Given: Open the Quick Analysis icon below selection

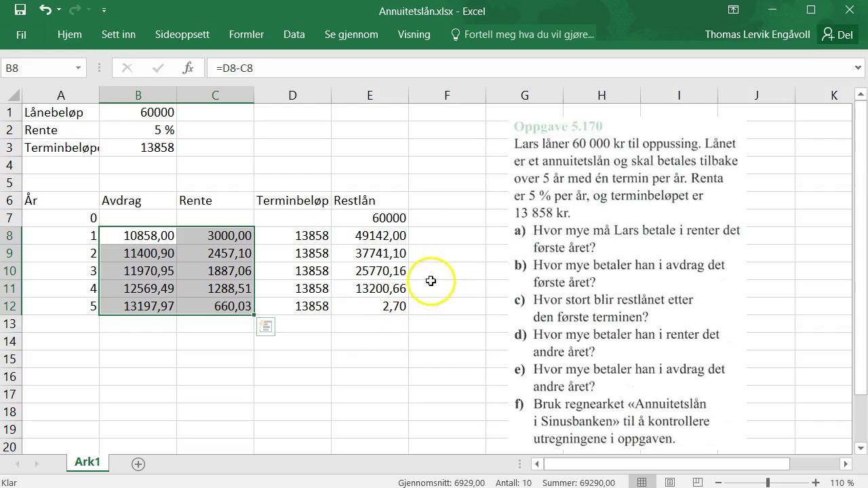Looking at the screenshot, I should click(x=266, y=327).
